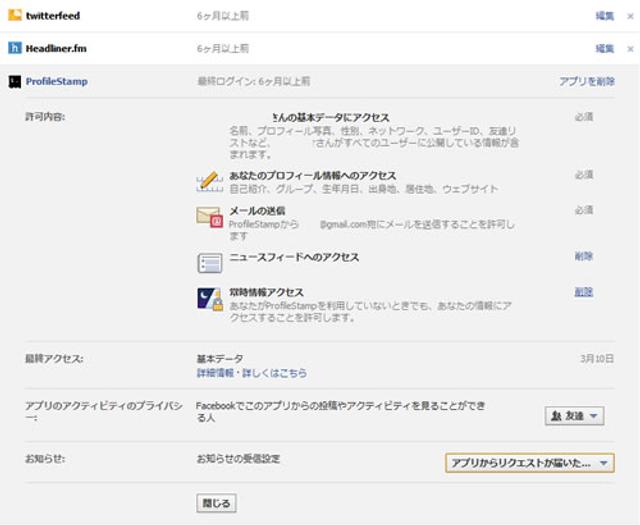Click the Headliner.fm app icon
640x525 pixels.
(15, 48)
